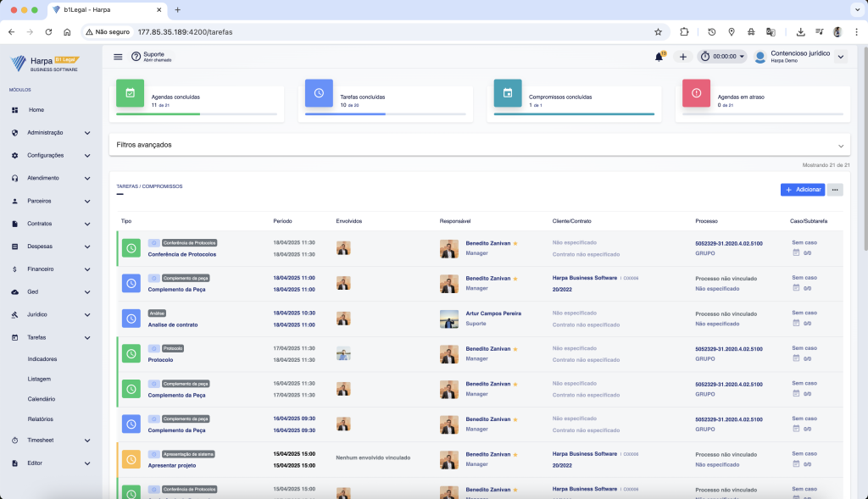Screen dimensions: 868x499
Task: Click the Adicionar button
Action: pyautogui.click(x=803, y=190)
